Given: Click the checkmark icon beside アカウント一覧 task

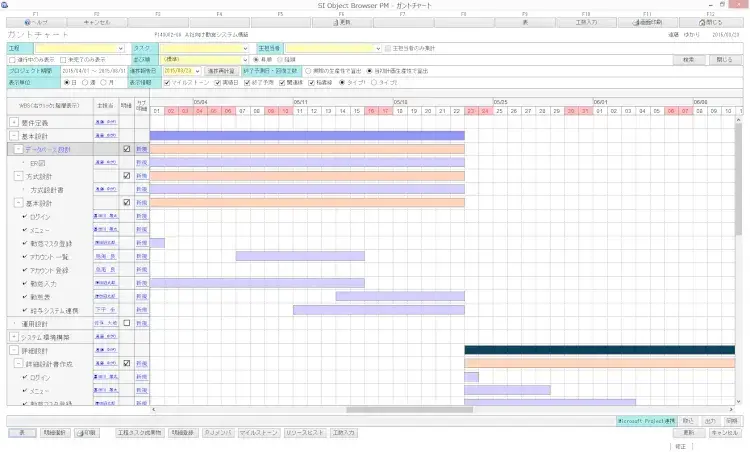Looking at the screenshot, I should 24,256.
